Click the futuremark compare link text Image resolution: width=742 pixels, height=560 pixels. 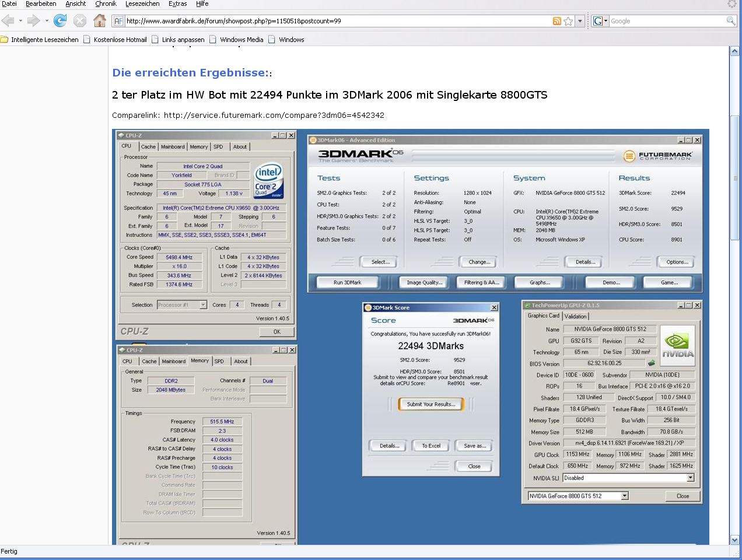[x=274, y=116]
